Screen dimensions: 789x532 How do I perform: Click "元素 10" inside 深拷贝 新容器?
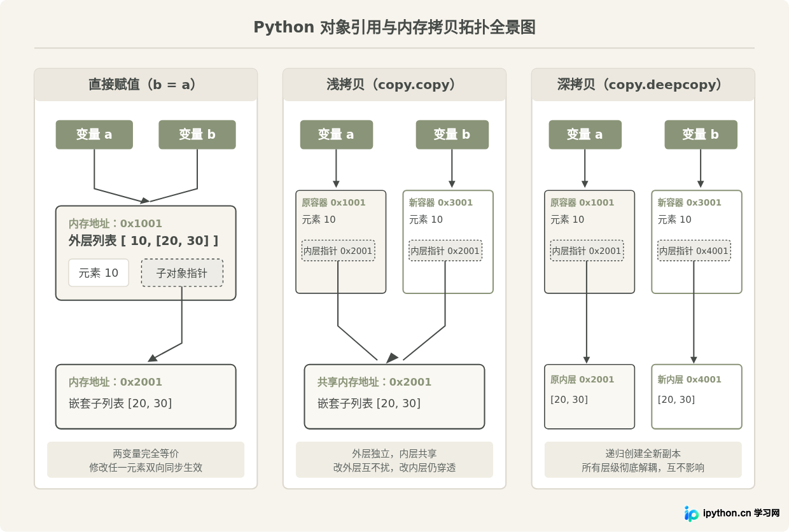point(674,220)
